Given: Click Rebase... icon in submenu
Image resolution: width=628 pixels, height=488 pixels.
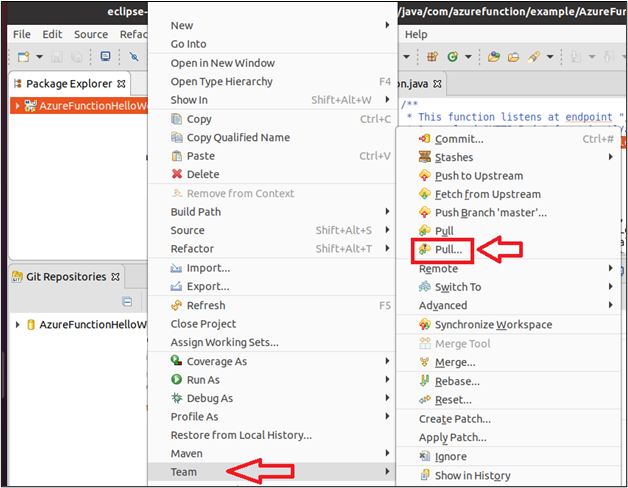Looking at the screenshot, I should (x=424, y=381).
